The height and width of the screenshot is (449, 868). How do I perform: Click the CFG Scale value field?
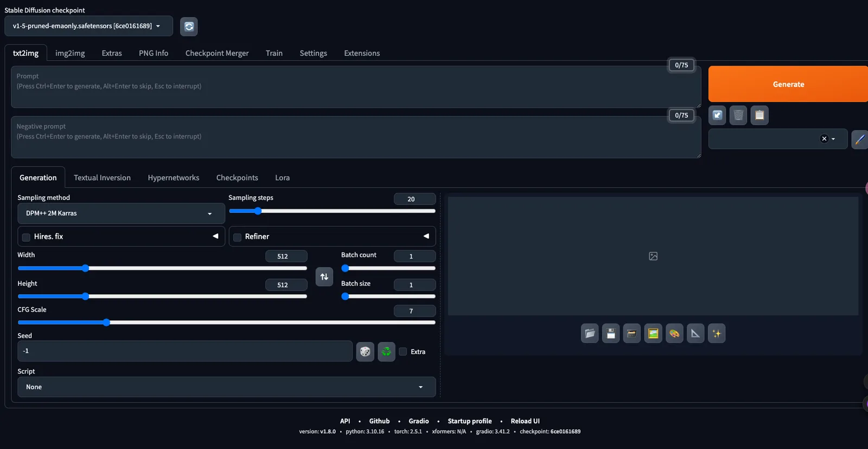pyautogui.click(x=414, y=311)
